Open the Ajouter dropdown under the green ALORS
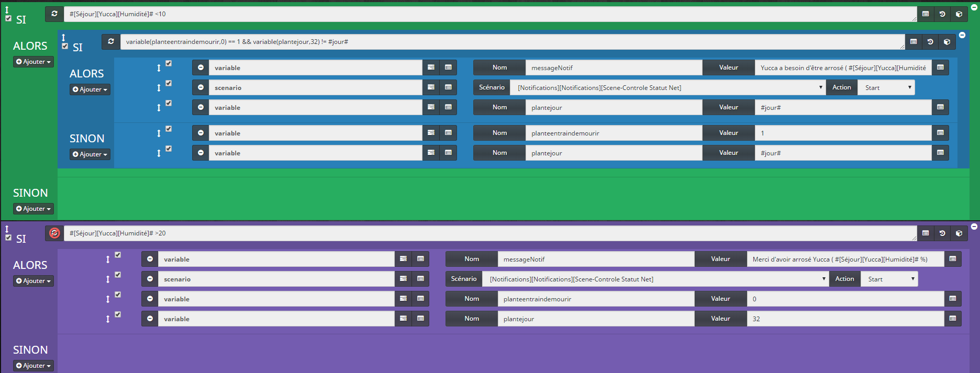This screenshot has height=373, width=980. pos(34,62)
